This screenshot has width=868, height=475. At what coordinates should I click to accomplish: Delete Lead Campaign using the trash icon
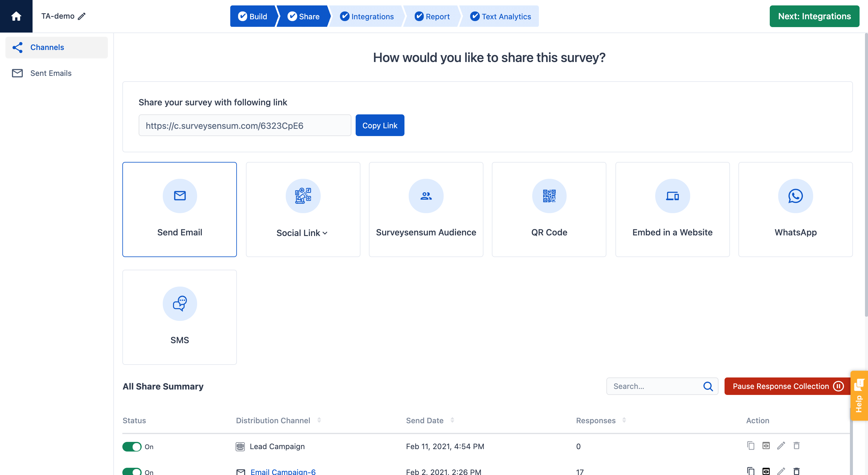(x=797, y=446)
